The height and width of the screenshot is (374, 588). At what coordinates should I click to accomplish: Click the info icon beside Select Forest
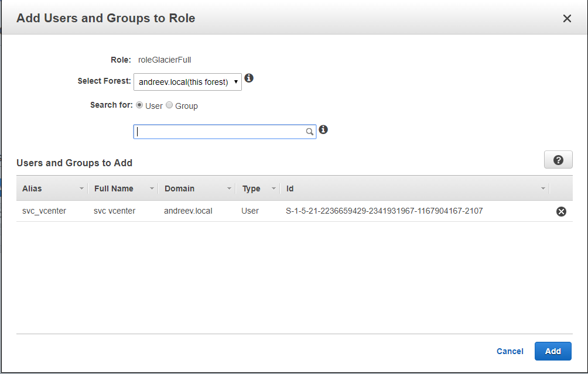coord(249,78)
